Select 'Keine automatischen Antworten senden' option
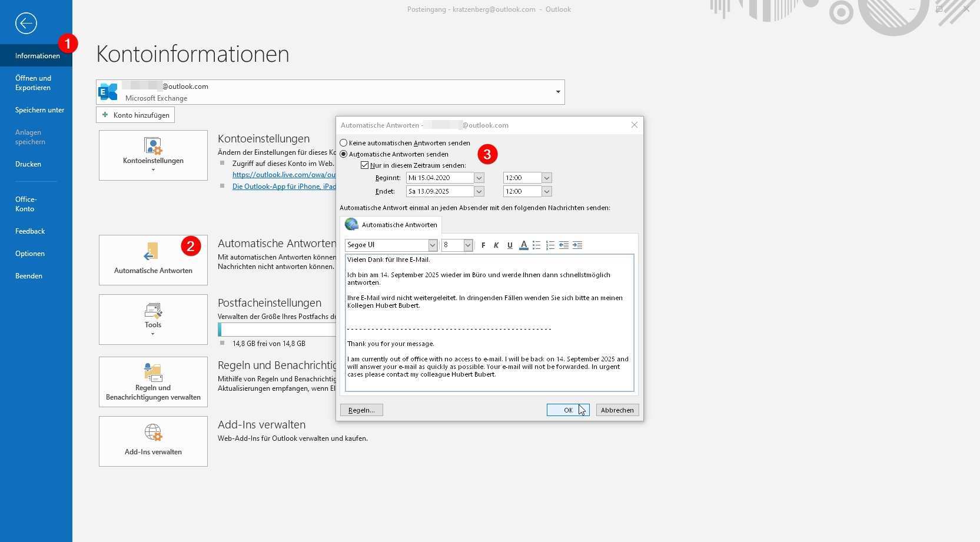The height and width of the screenshot is (542, 980). [344, 143]
